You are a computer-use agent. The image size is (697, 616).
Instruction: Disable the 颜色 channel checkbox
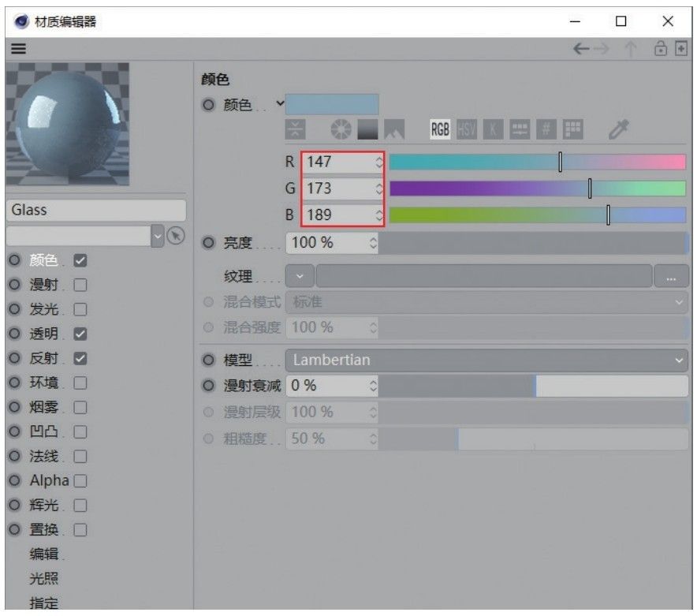(80, 260)
